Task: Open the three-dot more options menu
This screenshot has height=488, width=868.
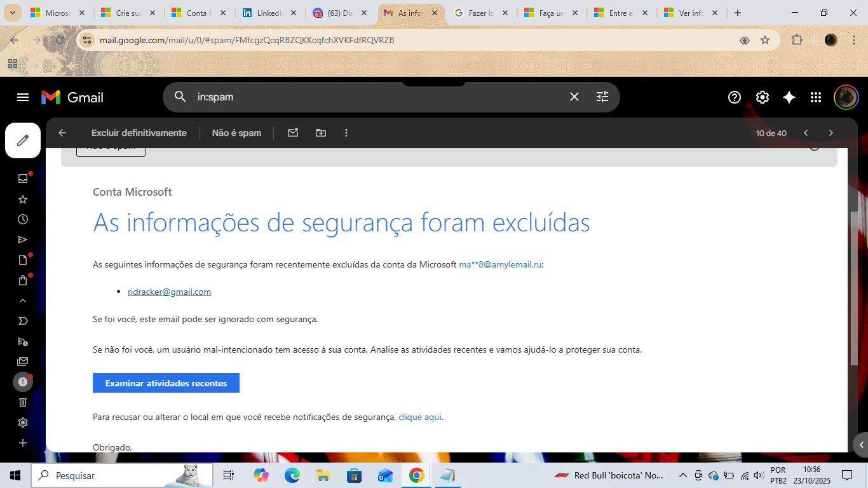Action: (x=346, y=133)
